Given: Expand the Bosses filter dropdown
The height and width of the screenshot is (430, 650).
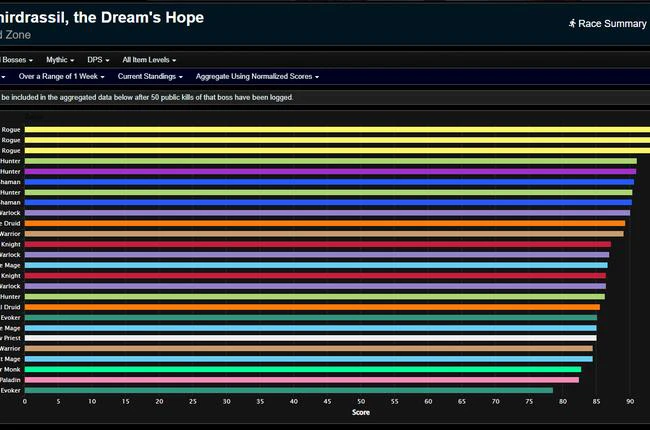Looking at the screenshot, I should coord(17,60).
